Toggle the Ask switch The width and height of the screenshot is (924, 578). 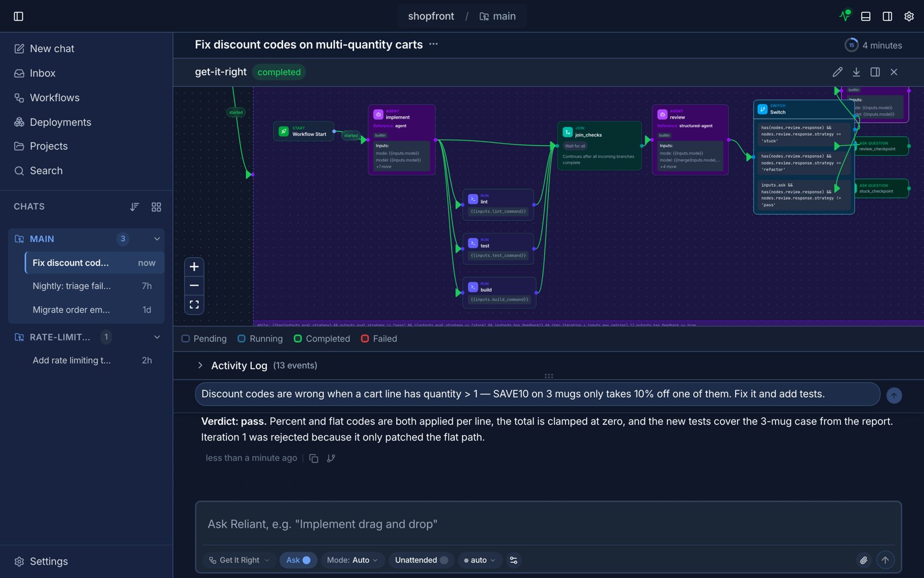click(x=299, y=560)
